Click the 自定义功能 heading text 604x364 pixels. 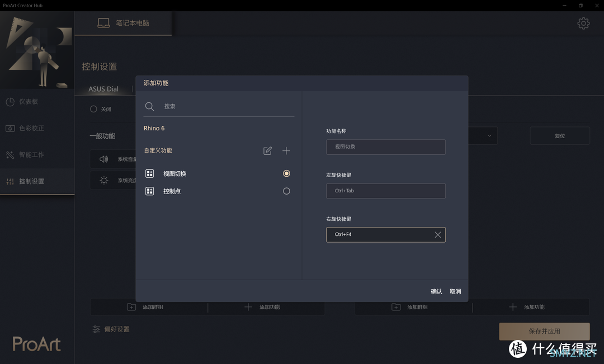point(158,150)
